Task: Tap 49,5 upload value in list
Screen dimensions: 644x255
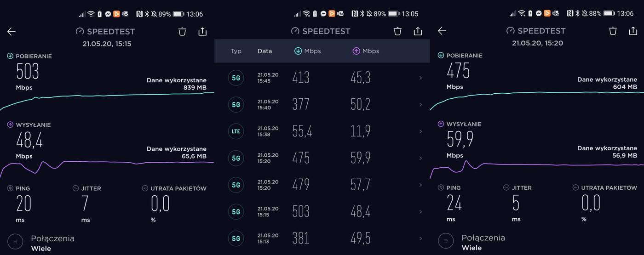Action: coord(360,238)
